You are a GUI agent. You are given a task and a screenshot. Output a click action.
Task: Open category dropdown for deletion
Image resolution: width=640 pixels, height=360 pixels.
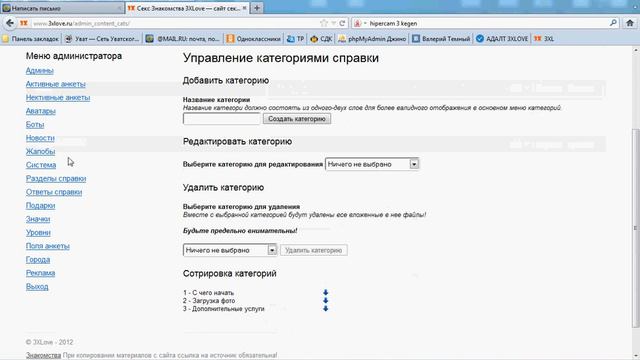click(x=230, y=250)
